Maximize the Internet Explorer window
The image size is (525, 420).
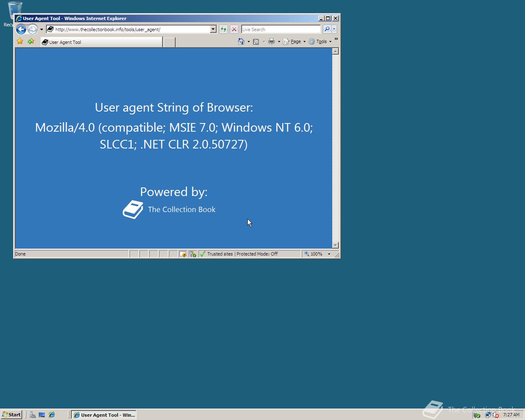(328, 18)
